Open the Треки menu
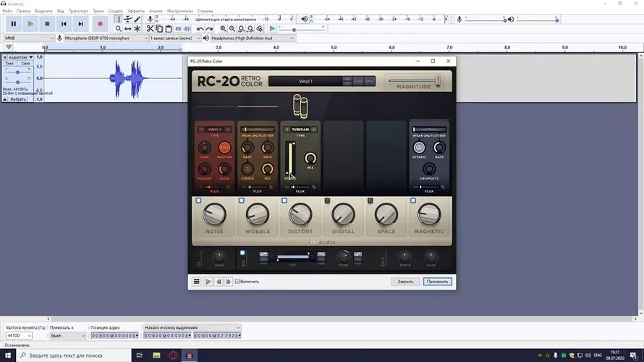The width and height of the screenshot is (644, 362). (98, 11)
